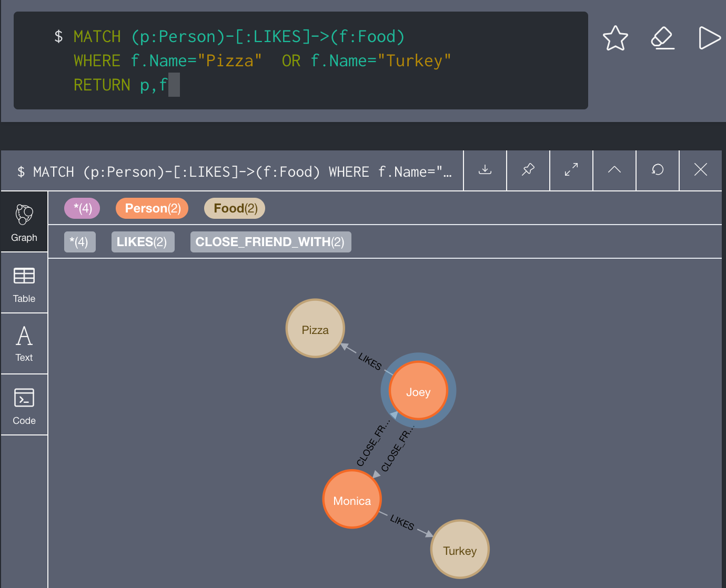This screenshot has height=588, width=726.
Task: Select the Monica person node
Action: 352,500
